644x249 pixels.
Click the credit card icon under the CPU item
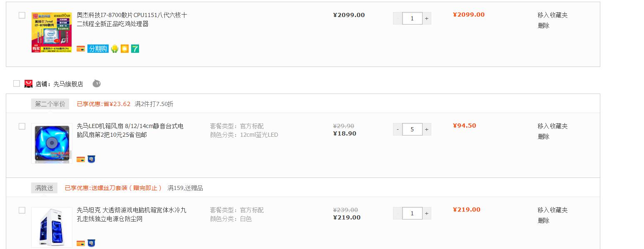[x=81, y=49]
